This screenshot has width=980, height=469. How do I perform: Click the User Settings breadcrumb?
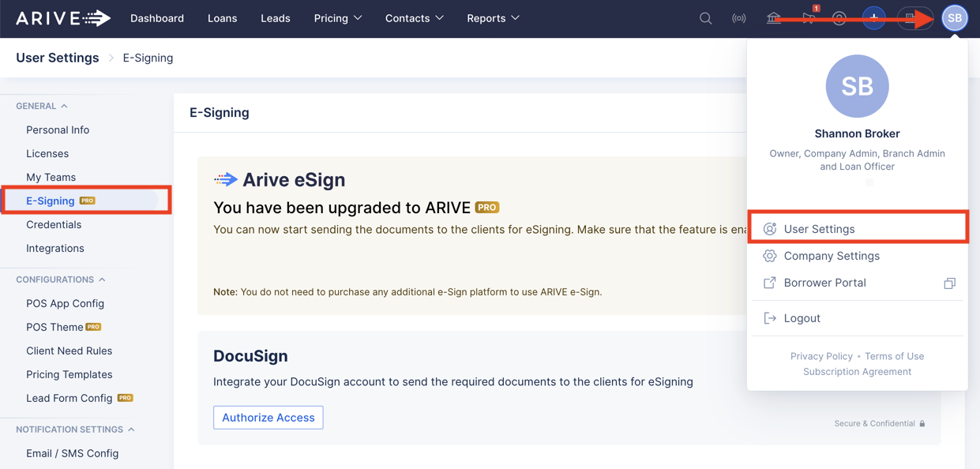(58, 58)
